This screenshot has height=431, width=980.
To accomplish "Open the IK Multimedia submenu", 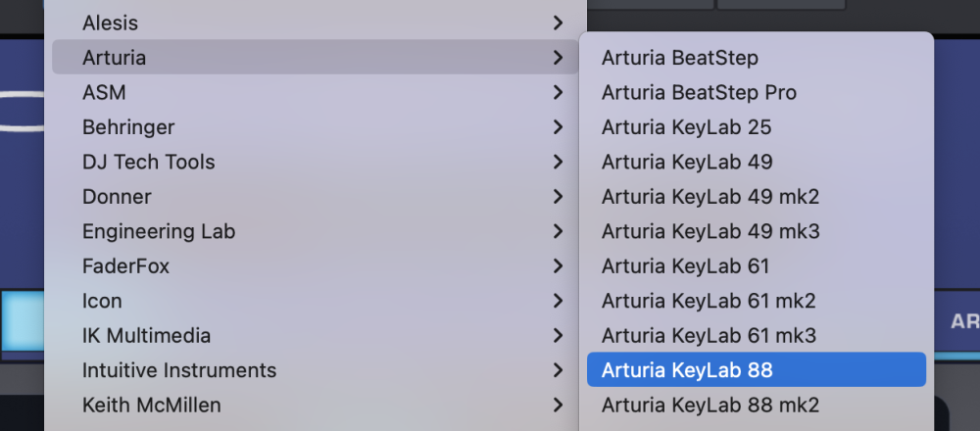I will coord(146,336).
